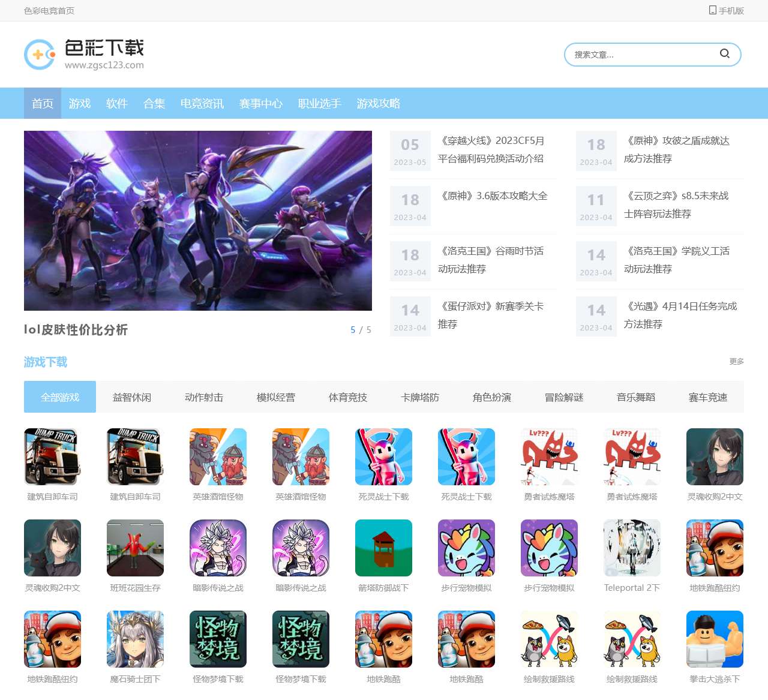
Task: Click the 色彩下载 site logo
Action: coord(84,55)
